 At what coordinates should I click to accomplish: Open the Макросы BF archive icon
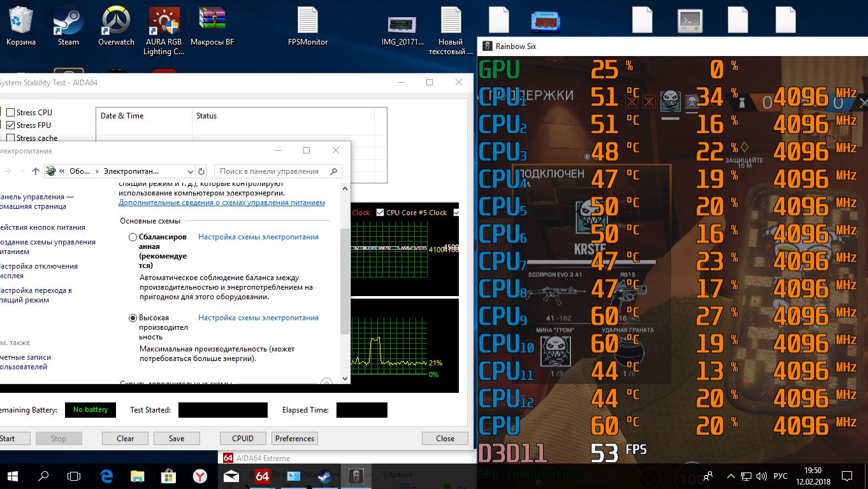coord(212,26)
